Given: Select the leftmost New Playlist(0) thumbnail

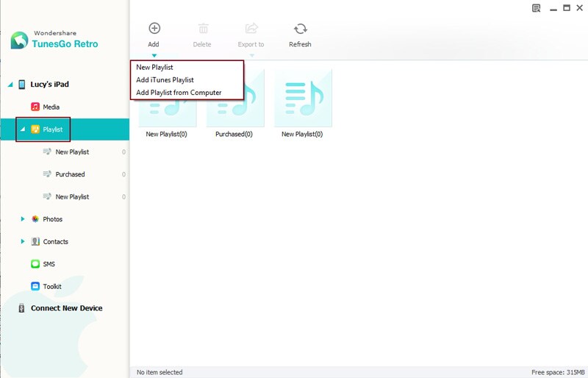Looking at the screenshot, I should click(x=168, y=113).
